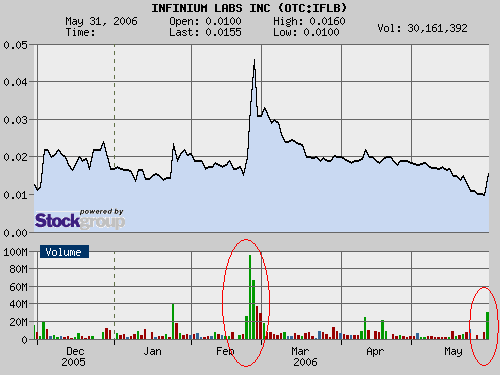Click the 0.01 price axis label
The width and height of the screenshot is (500, 375).
[x=15, y=195]
